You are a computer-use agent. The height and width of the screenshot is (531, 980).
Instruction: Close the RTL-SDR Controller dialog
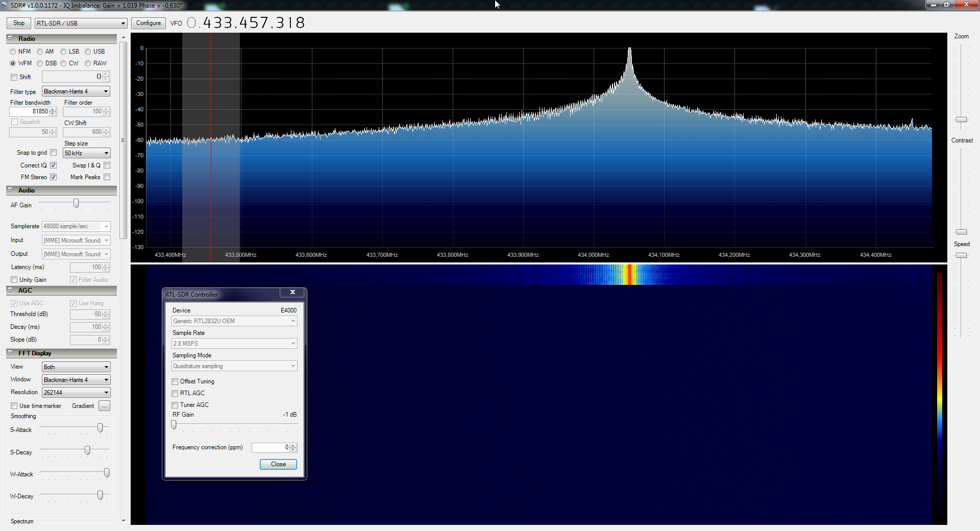[292, 293]
